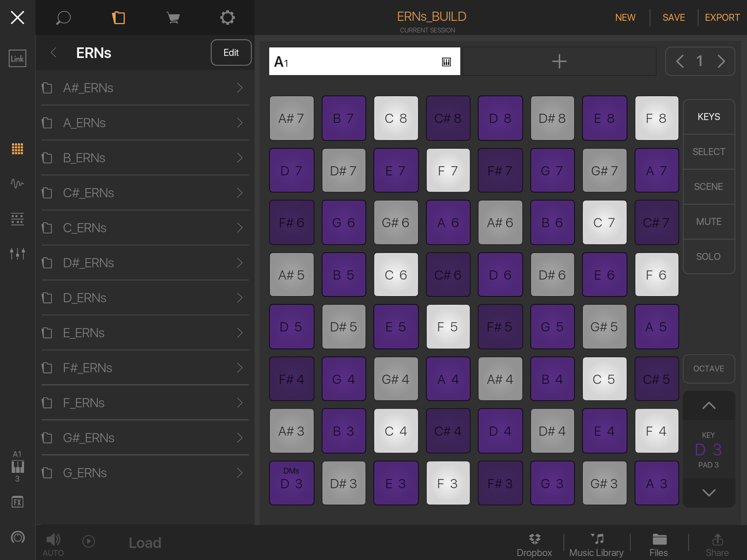The height and width of the screenshot is (560, 747).
Task: Shift octave down with down chevron
Action: click(709, 493)
